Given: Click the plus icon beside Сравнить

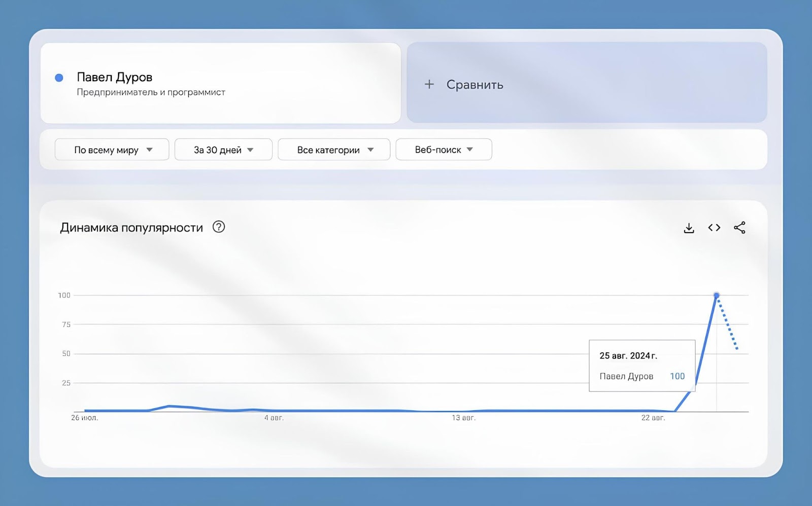Looking at the screenshot, I should click(429, 84).
